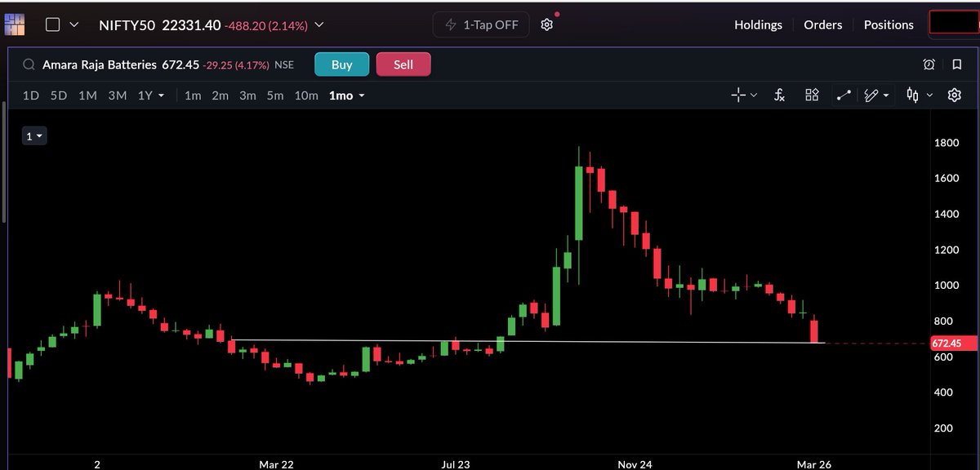Open the Holdings tab

pos(758,24)
